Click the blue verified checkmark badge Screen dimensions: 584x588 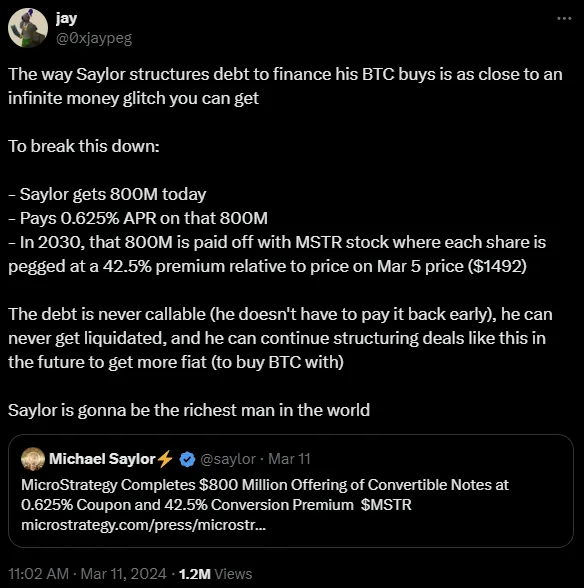tap(187, 459)
